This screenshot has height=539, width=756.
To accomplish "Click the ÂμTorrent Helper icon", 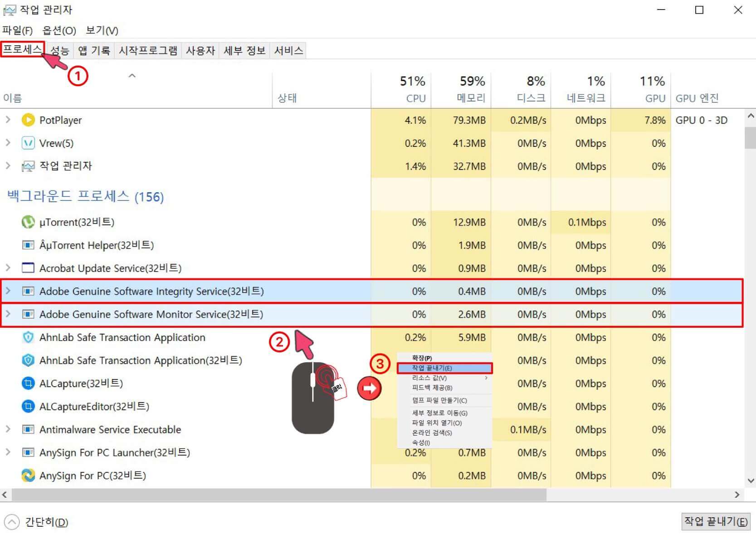I will 28,245.
